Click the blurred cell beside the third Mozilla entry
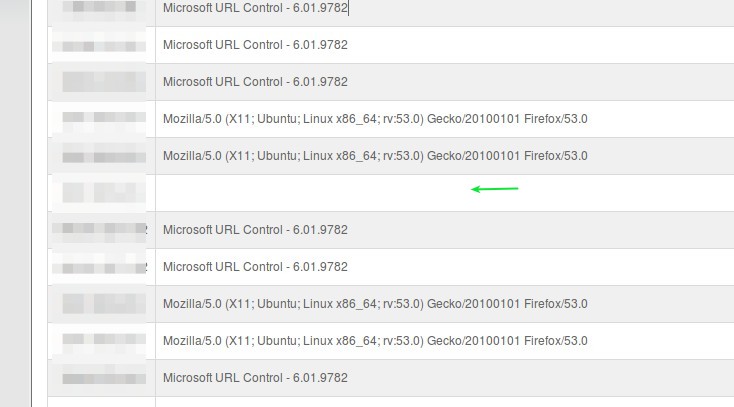 [x=102, y=304]
